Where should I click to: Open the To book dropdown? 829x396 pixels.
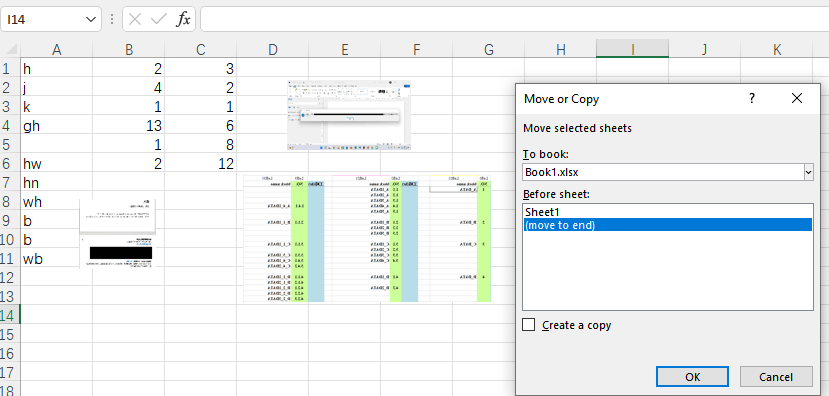click(x=808, y=172)
